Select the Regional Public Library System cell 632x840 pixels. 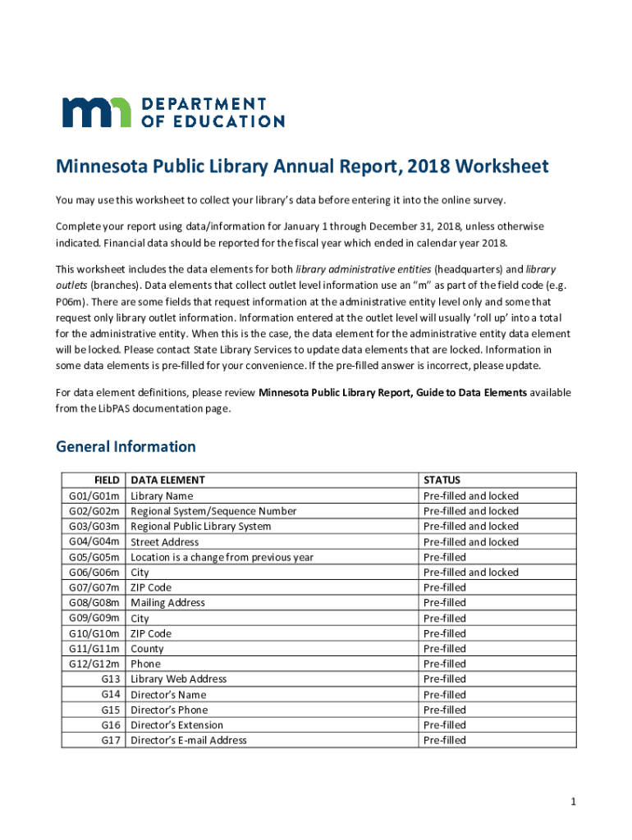pyautogui.click(x=200, y=527)
